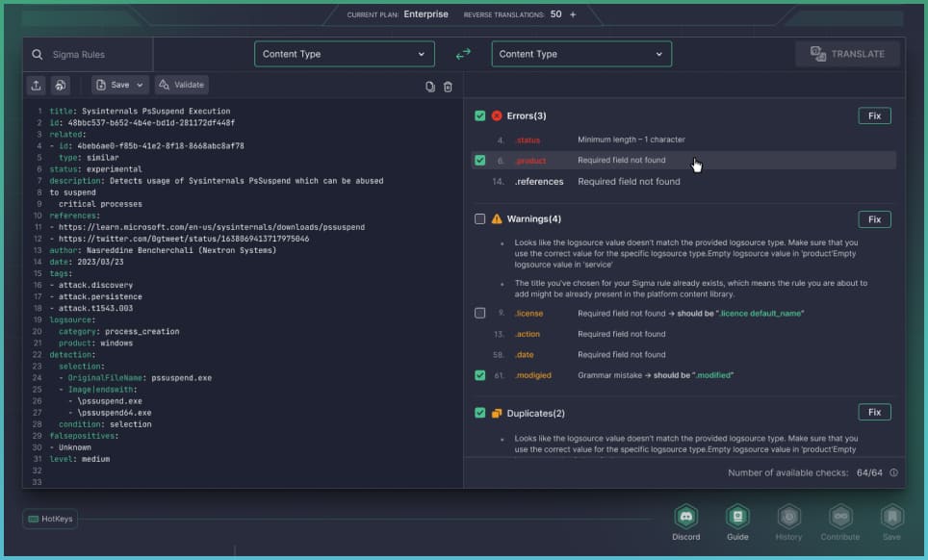Expand the Save dropdown arrow in toolbar
The height and width of the screenshot is (560, 928).
point(141,85)
